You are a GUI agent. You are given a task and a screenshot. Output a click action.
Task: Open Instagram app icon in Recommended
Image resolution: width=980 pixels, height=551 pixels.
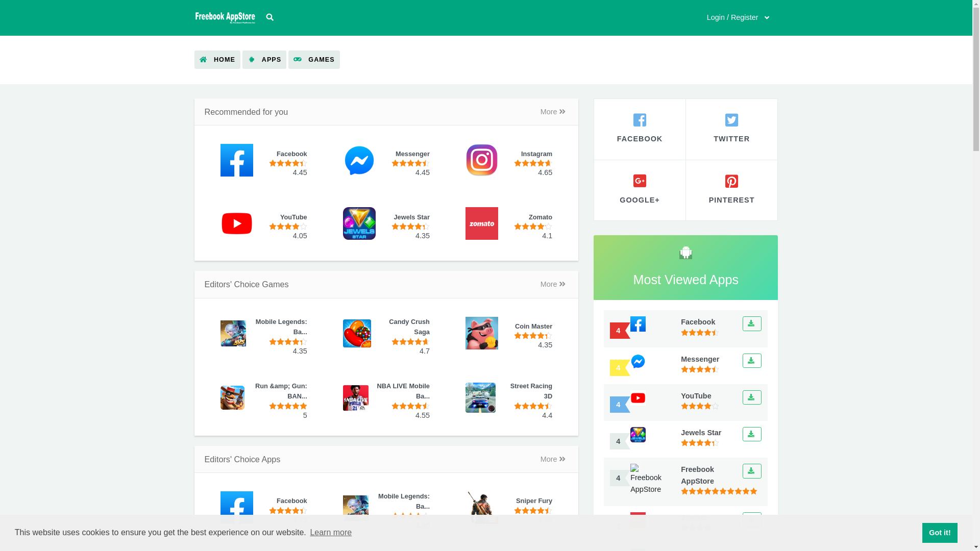pyautogui.click(x=482, y=160)
